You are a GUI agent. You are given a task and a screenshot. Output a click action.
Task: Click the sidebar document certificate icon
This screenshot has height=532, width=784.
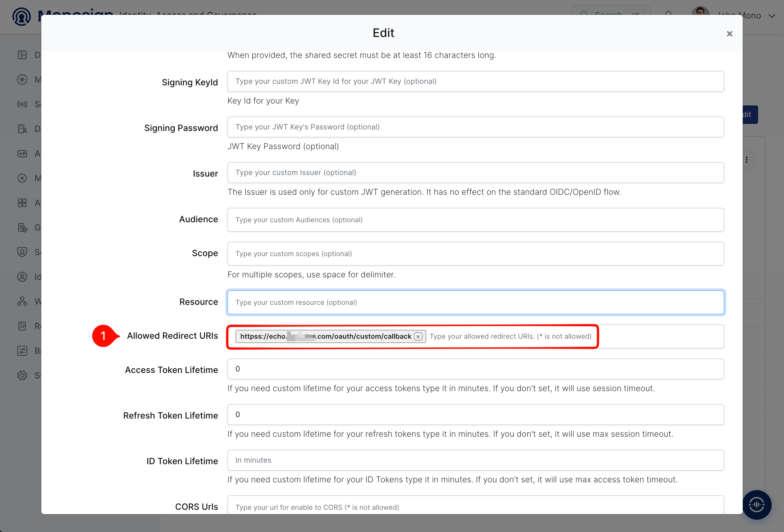click(x=22, y=227)
